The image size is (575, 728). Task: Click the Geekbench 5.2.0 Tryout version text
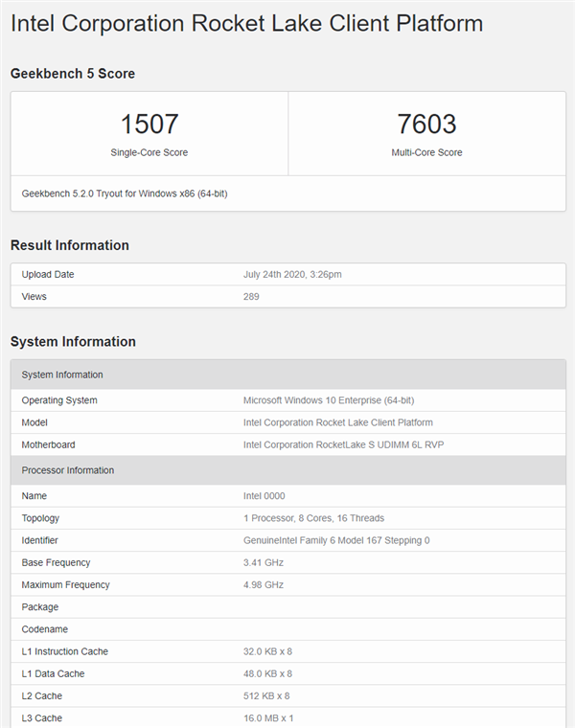(124, 193)
